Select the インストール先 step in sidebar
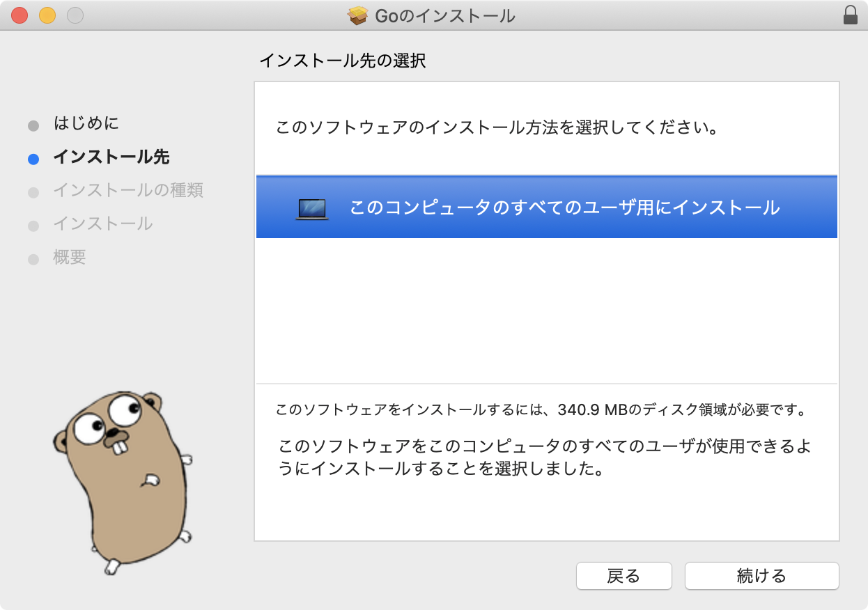The height and width of the screenshot is (610, 868). click(x=111, y=157)
